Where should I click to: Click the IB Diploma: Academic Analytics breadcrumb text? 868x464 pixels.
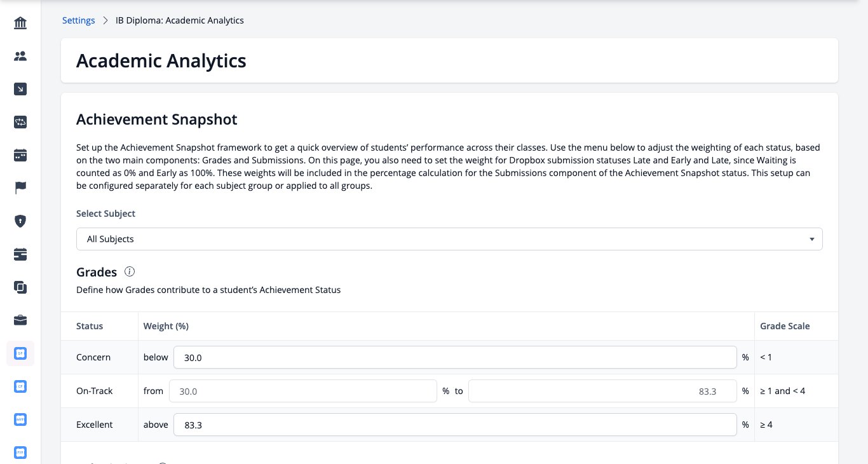pyautogui.click(x=180, y=20)
